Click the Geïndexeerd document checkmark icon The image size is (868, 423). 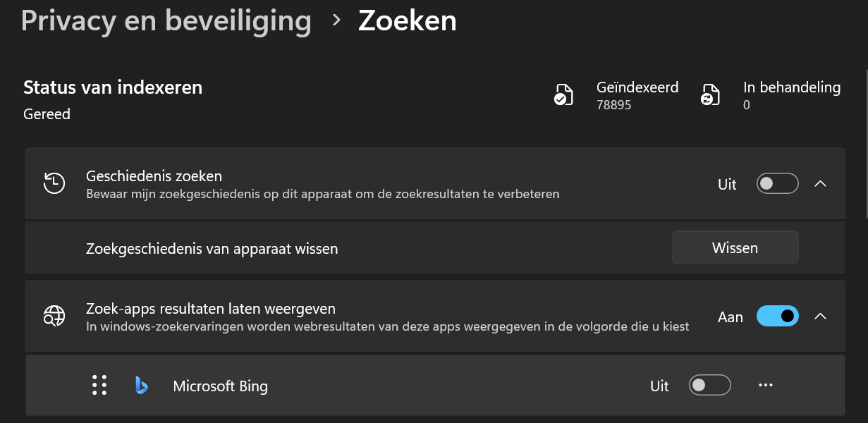pos(563,94)
